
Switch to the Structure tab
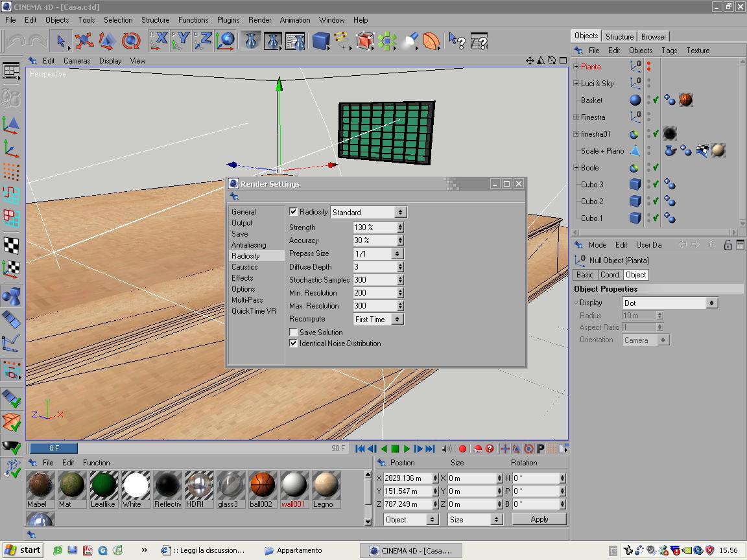[619, 36]
